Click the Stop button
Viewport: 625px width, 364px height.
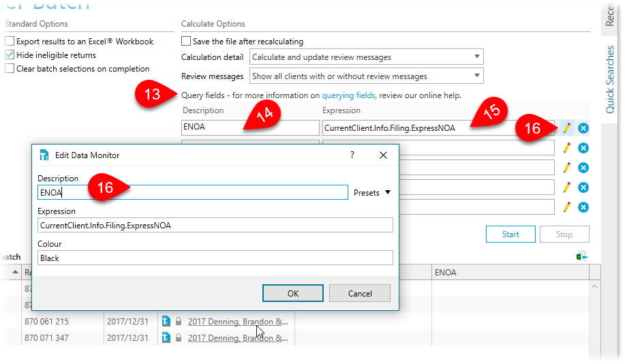point(564,234)
